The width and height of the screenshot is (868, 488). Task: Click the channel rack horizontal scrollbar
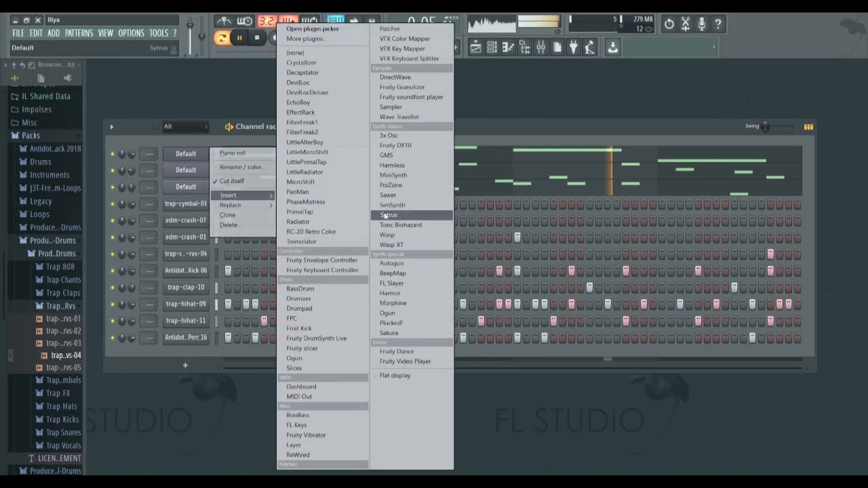tap(512, 368)
